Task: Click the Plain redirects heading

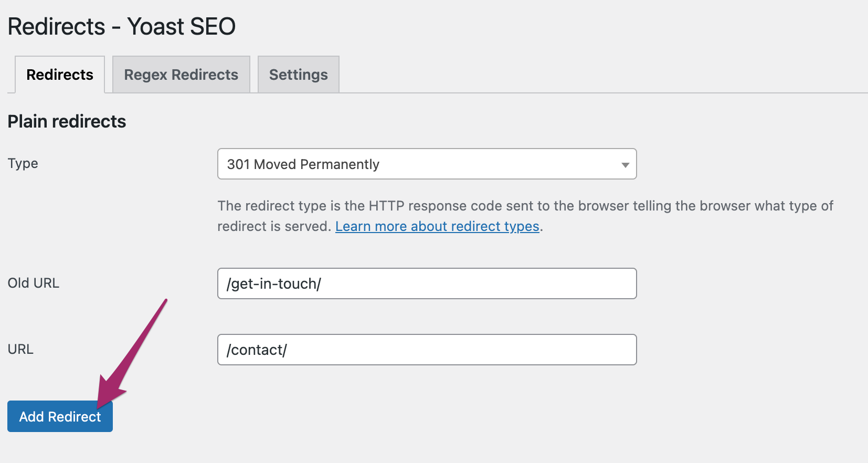Action: point(67,121)
